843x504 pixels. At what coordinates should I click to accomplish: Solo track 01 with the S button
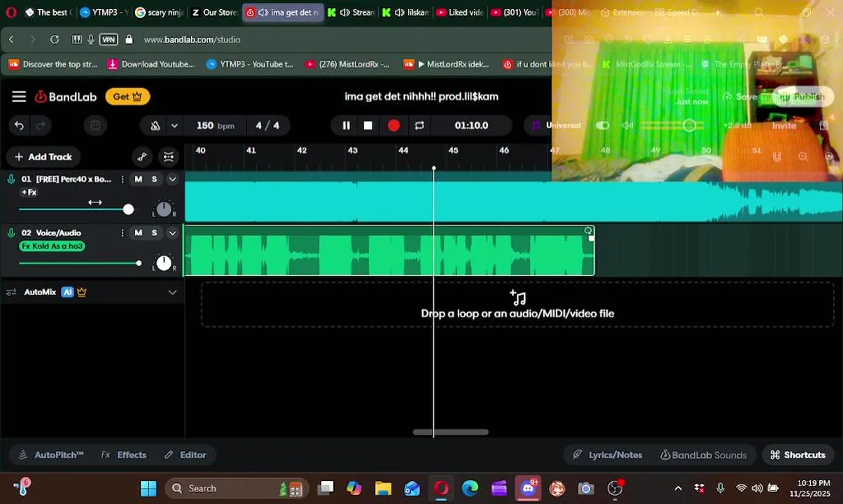[154, 179]
